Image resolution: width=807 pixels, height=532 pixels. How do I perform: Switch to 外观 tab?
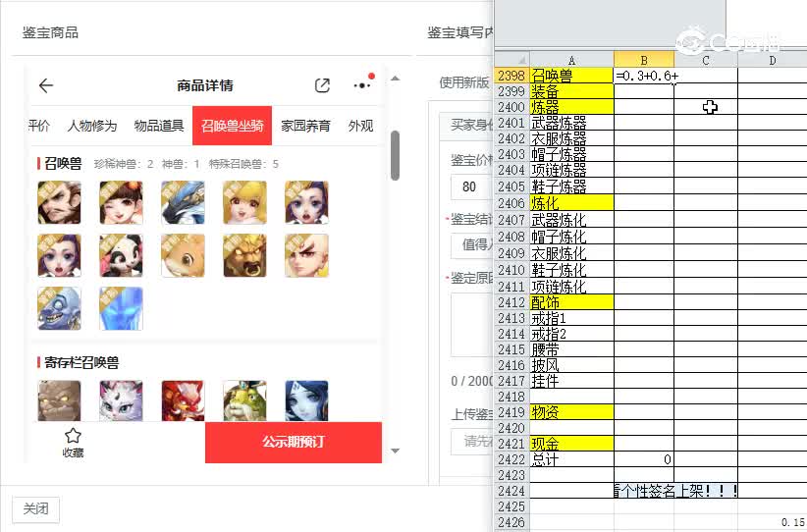(360, 126)
